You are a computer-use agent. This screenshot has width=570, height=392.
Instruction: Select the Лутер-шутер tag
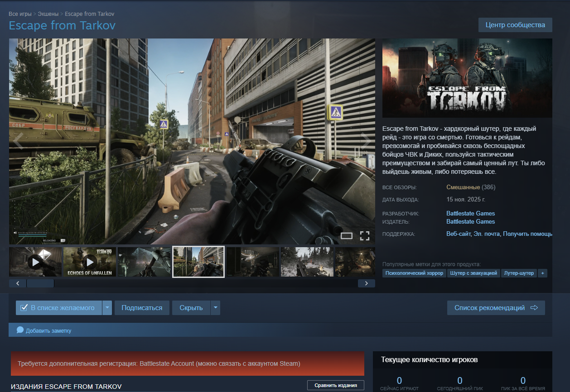point(519,273)
